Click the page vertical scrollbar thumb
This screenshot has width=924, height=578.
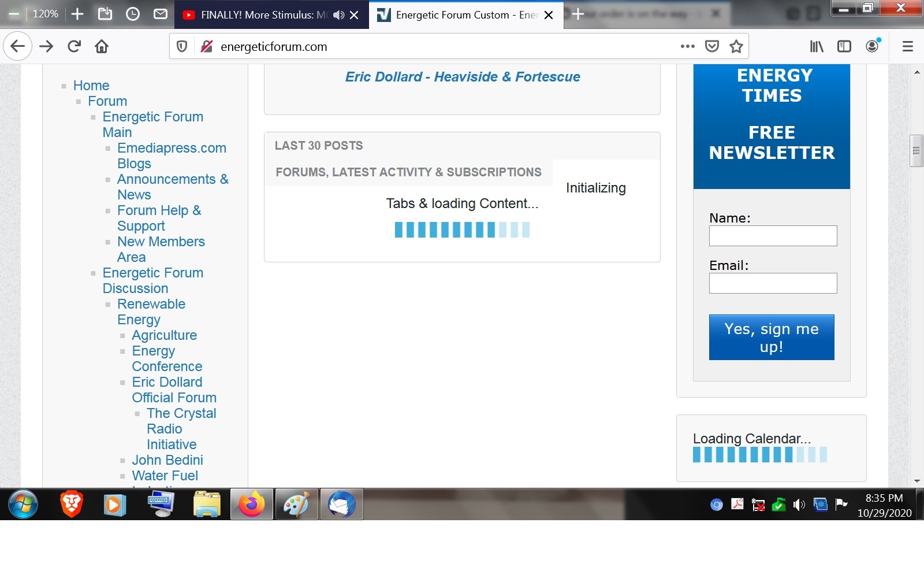916,150
